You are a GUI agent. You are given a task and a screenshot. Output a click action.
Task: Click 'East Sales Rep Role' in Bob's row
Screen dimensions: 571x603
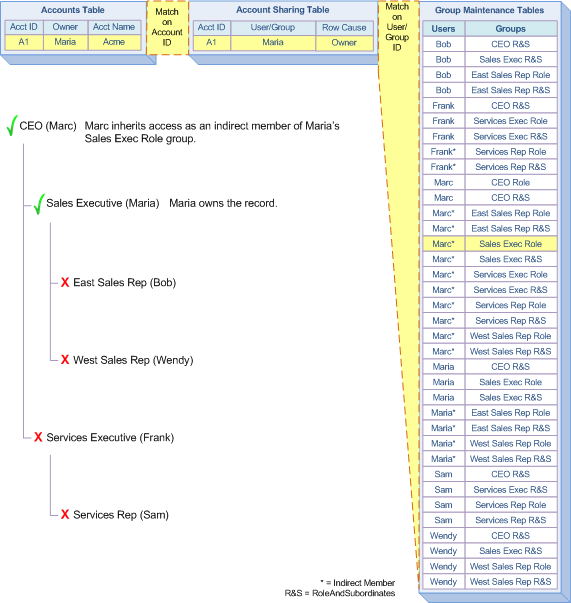point(511,75)
